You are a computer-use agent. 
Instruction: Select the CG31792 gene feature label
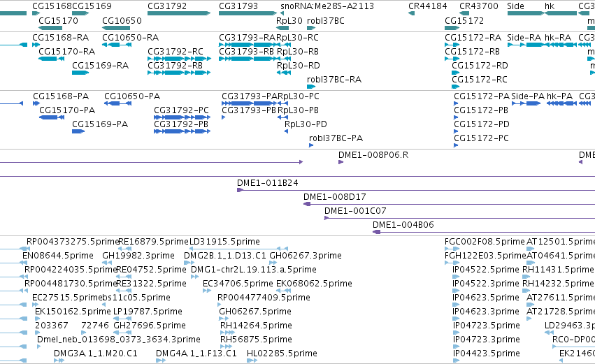pyautogui.click(x=167, y=6)
